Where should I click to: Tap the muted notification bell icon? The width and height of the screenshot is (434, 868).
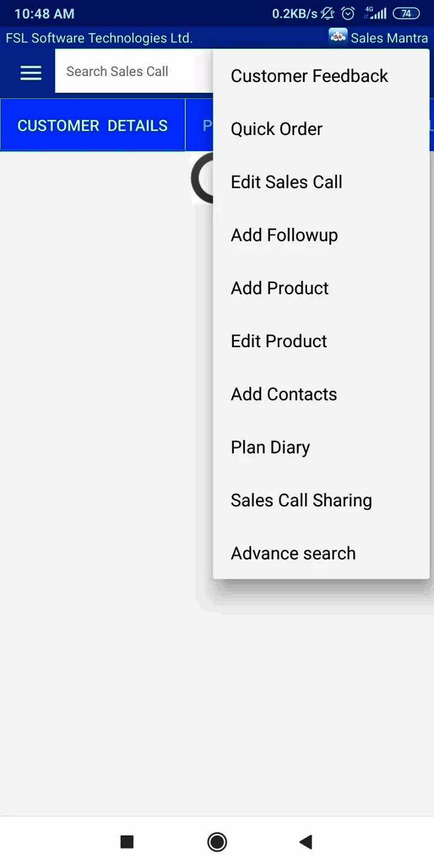click(328, 13)
